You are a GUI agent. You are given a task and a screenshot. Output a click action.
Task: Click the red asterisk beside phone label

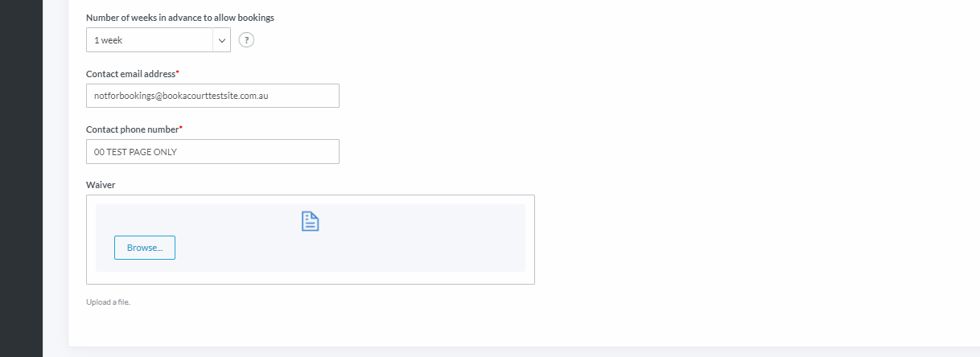(181, 128)
